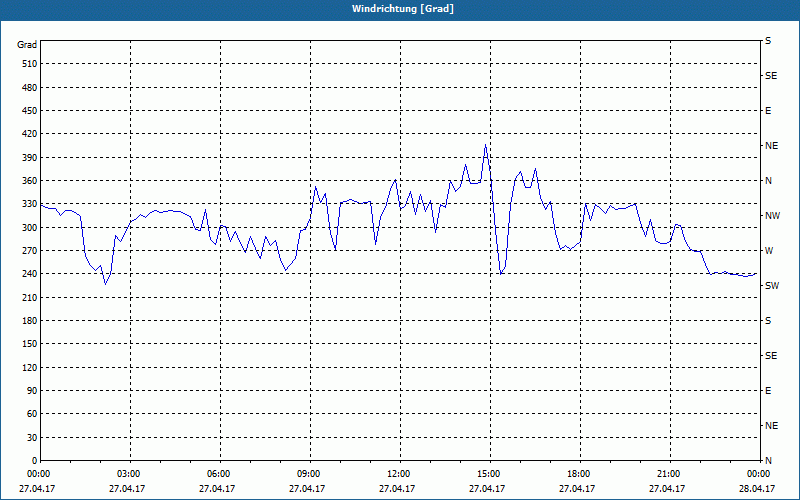The height and width of the screenshot is (500, 800).
Task: Select the 480 y-axis value
Action: coord(30,87)
